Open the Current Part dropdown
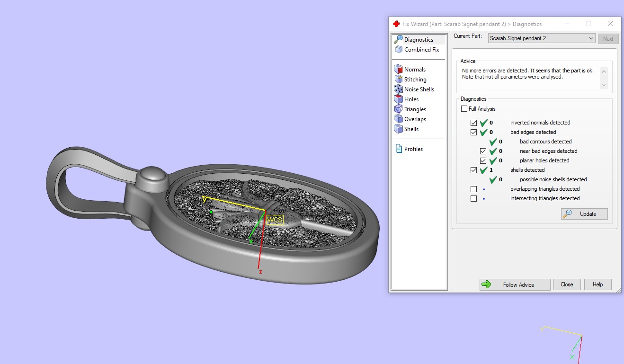Screen dimensions: 624x364 [x=542, y=38]
